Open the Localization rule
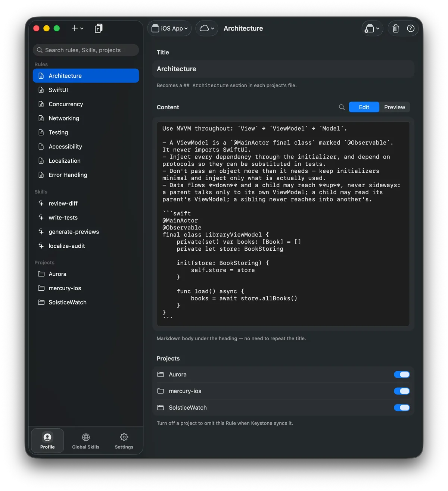 point(86,161)
